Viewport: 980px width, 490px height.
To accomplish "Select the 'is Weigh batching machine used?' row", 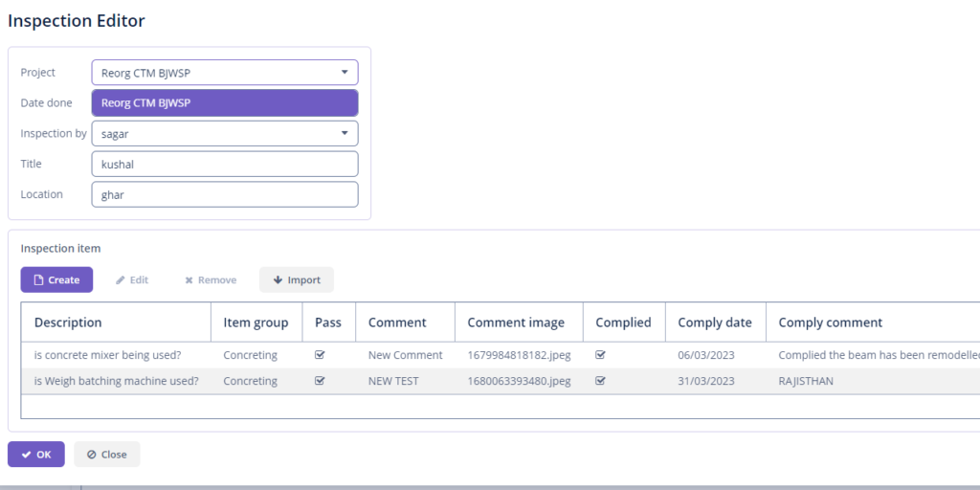I will pos(116,381).
